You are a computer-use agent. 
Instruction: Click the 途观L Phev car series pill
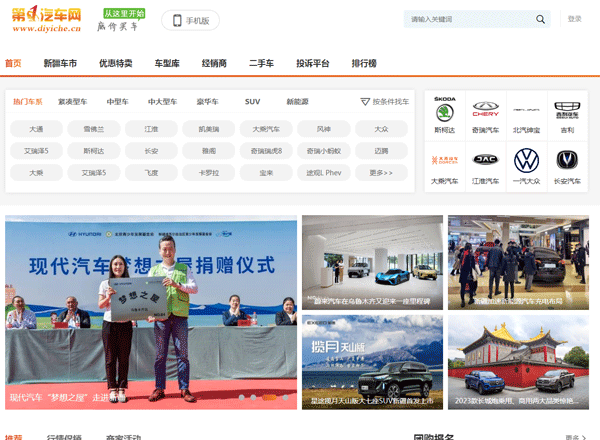[x=324, y=173]
